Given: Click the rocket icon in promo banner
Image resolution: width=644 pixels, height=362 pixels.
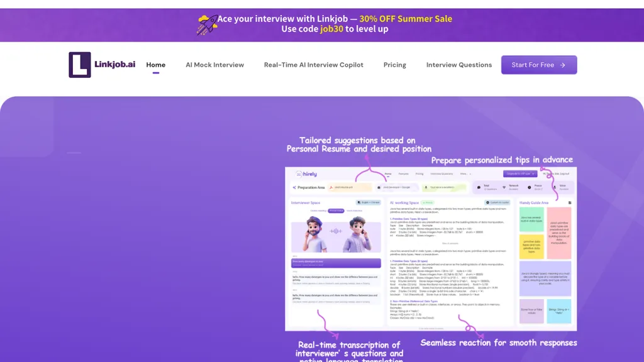Looking at the screenshot, I should point(208,25).
